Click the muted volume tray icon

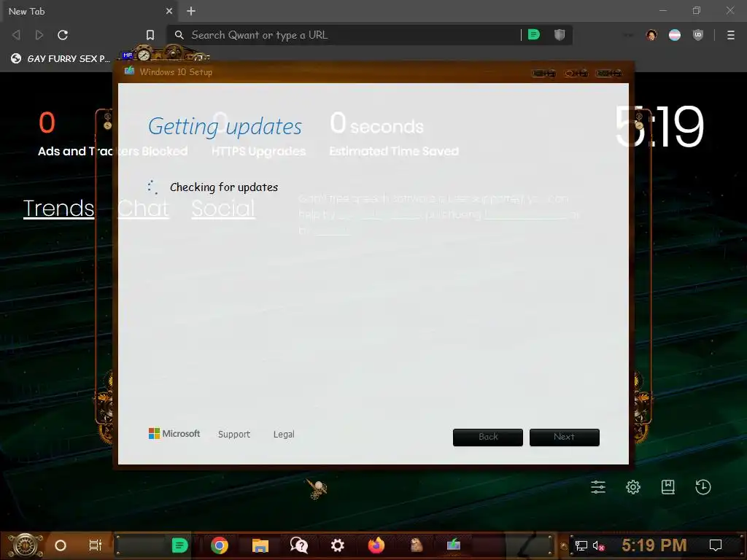click(598, 545)
